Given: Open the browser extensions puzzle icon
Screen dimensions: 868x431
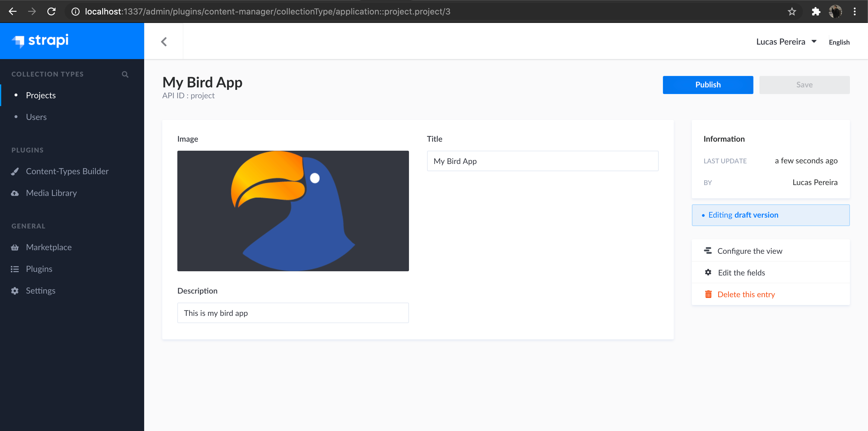Looking at the screenshot, I should 816,11.
